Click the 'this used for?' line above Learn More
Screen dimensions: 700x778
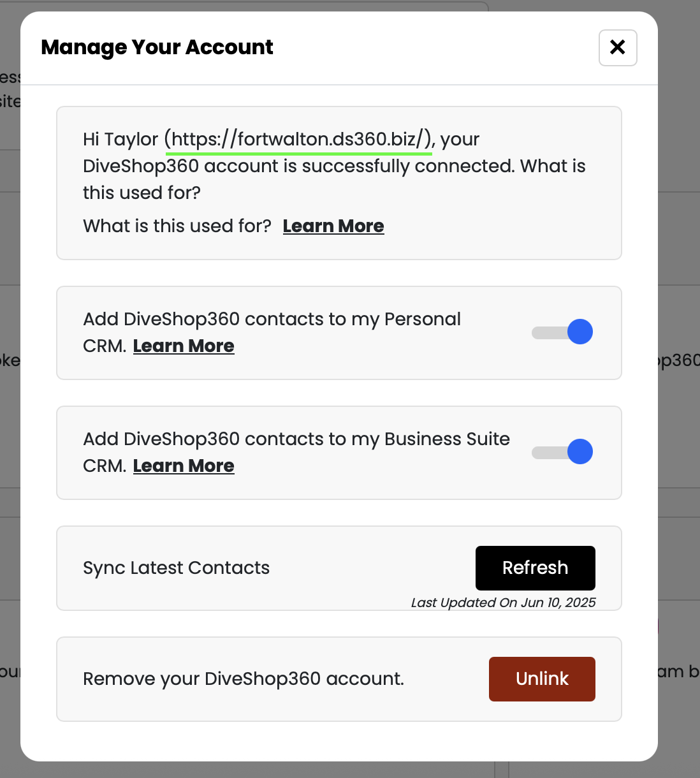pyautogui.click(x=142, y=193)
